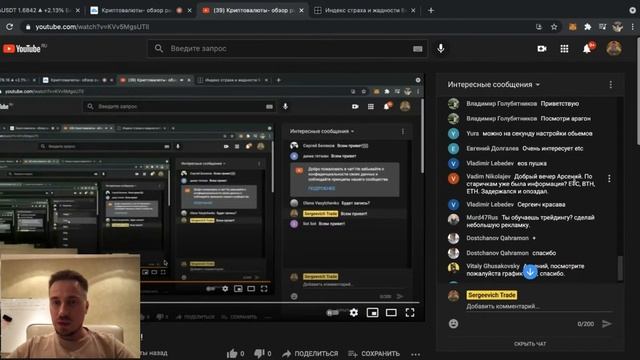Open more video actions ellipsis
Screen dimensions: 640x360
point(415,354)
